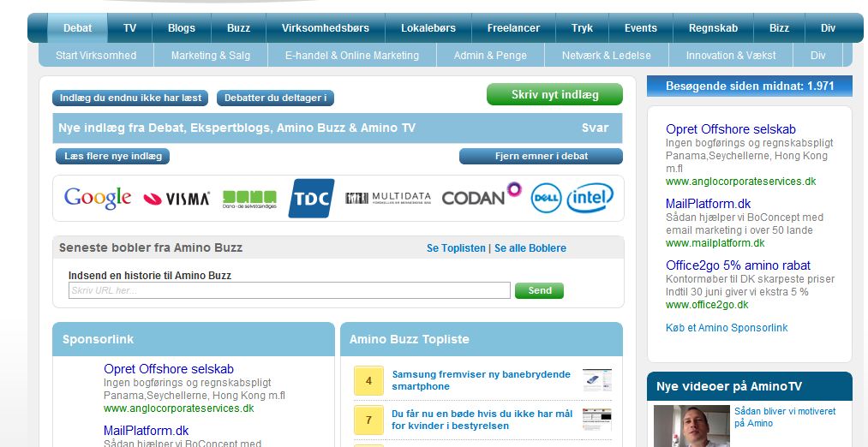Click the Intel logo

click(590, 198)
